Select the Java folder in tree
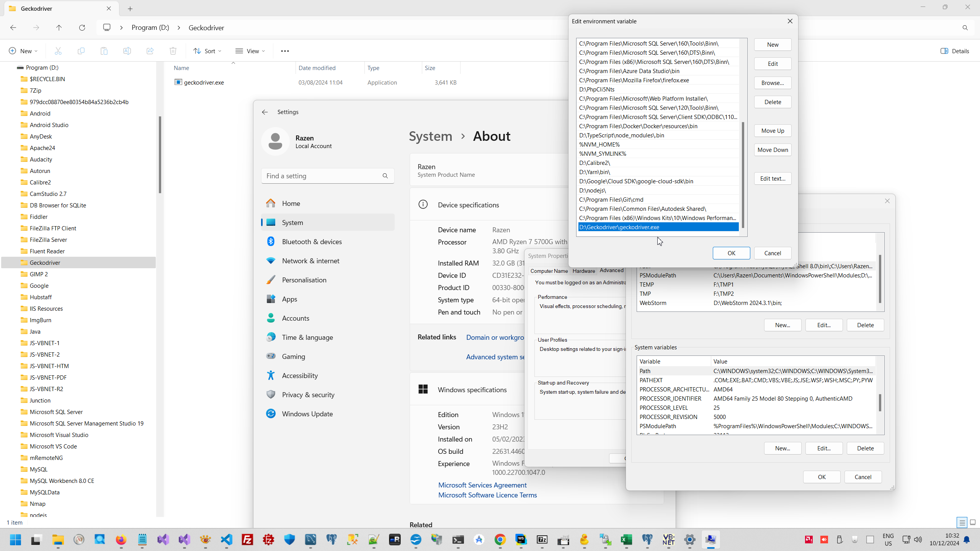 tap(35, 331)
